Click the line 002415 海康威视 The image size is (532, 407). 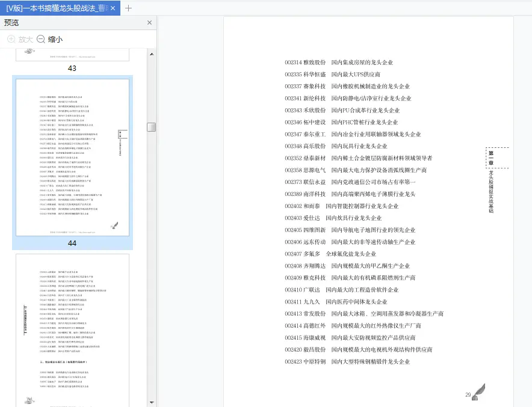[x=350, y=337]
